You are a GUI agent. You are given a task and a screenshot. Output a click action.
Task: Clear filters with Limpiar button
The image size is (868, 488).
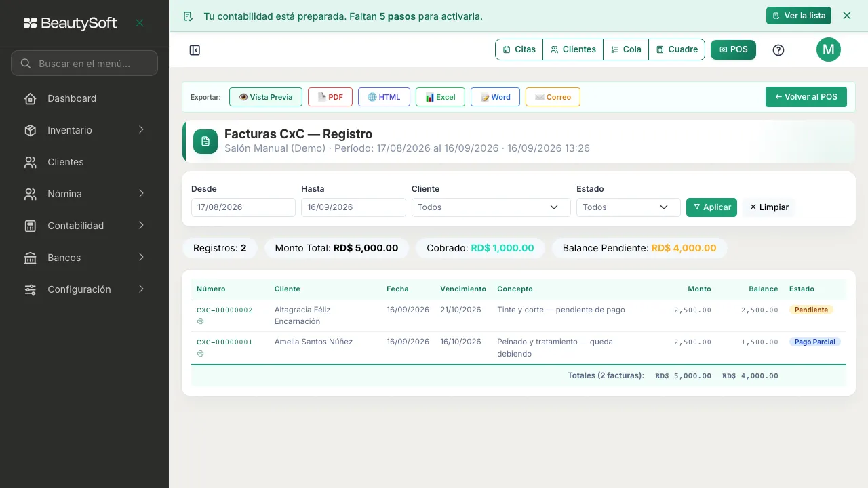pos(769,207)
